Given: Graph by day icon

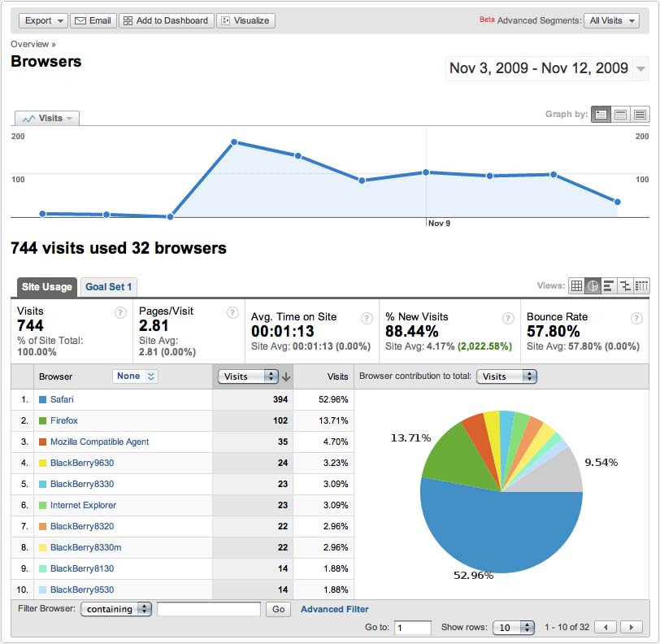Looking at the screenshot, I should 601,114.
